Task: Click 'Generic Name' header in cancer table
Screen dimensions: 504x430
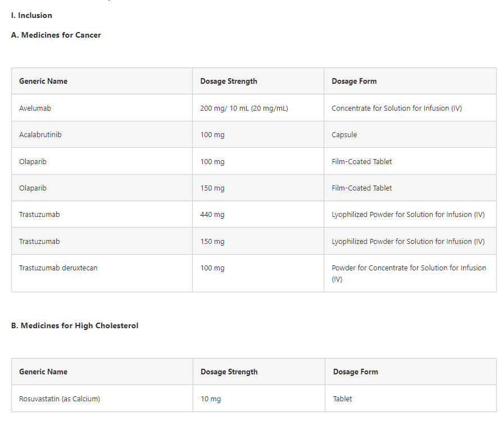Action: [43, 81]
